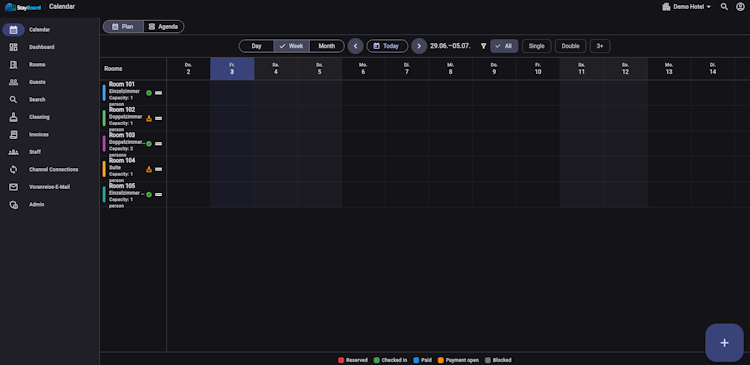Image resolution: width=750 pixels, height=365 pixels.
Task: Click the drag handle icon for Room 101
Action: 158,93
